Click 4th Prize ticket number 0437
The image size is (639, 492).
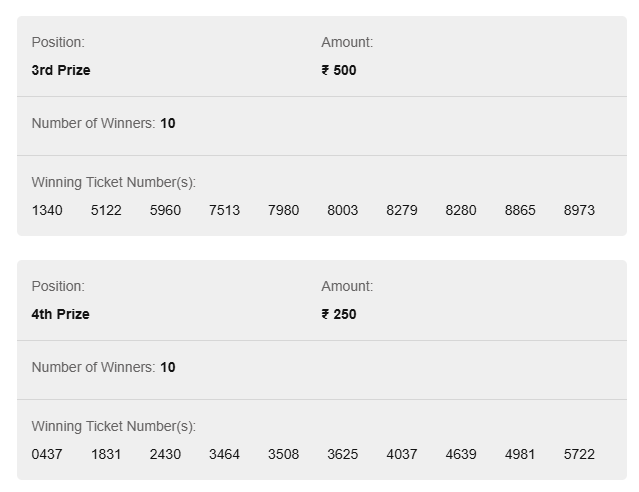(47, 454)
